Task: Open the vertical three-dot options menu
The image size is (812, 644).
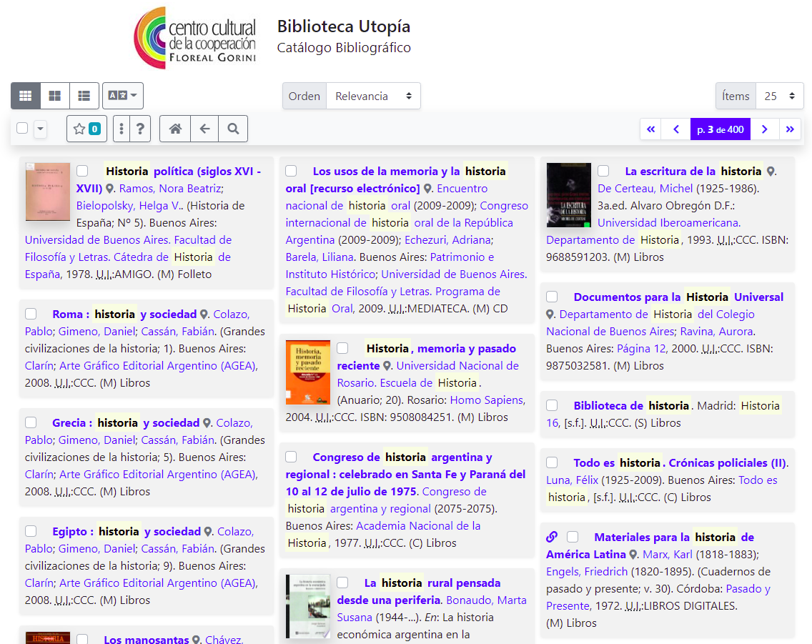Action: [x=122, y=129]
